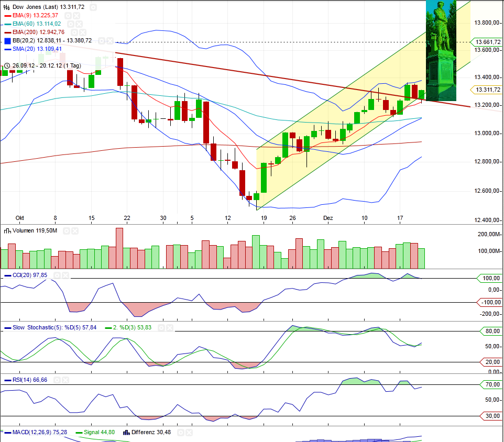Image resolution: width=504 pixels, height=442 pixels.
Task: Open settings for the Slow Stochastic indicator
Action: coord(161,328)
